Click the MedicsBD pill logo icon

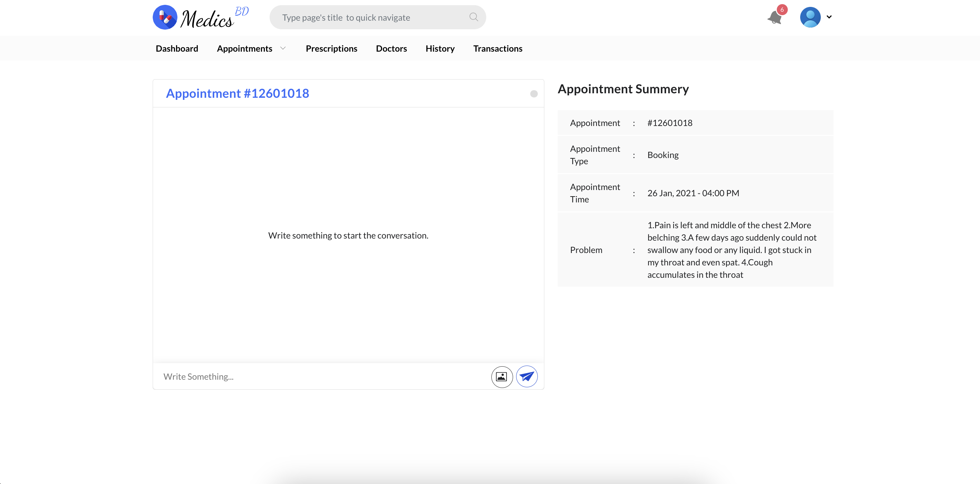click(x=165, y=17)
